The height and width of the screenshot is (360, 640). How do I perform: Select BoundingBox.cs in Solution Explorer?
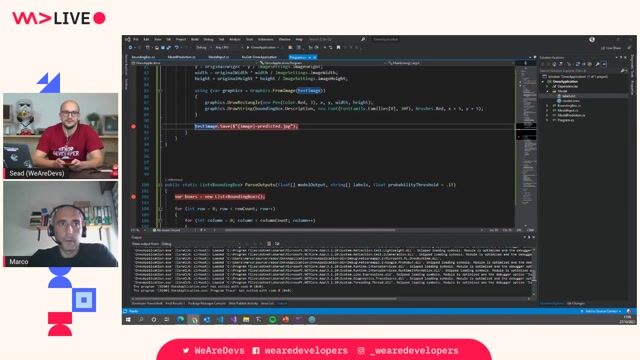pyautogui.click(x=569, y=106)
